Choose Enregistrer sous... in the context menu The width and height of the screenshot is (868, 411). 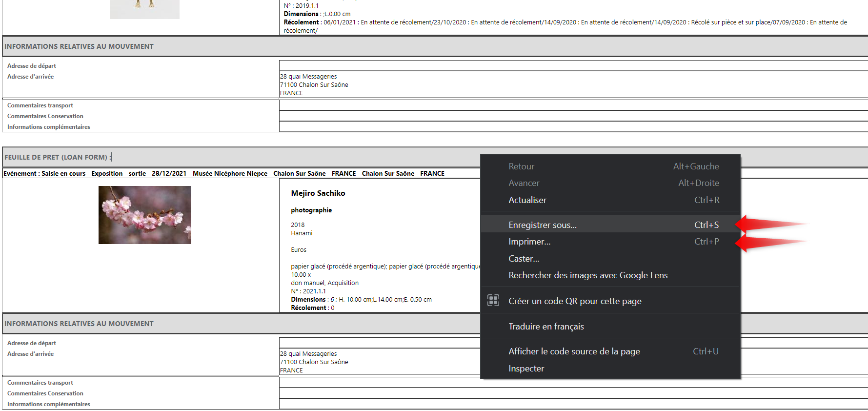point(542,225)
